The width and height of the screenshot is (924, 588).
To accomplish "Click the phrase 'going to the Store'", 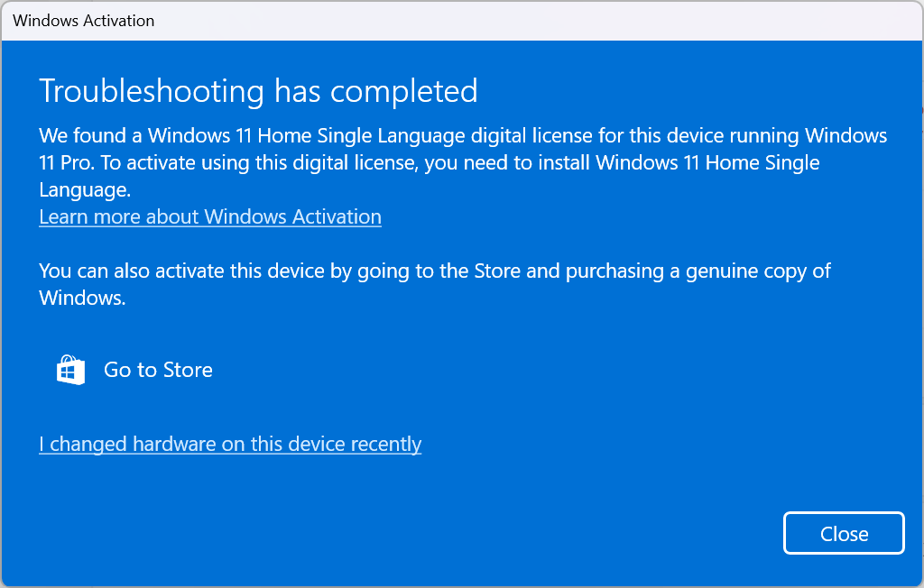I will 439,271.
